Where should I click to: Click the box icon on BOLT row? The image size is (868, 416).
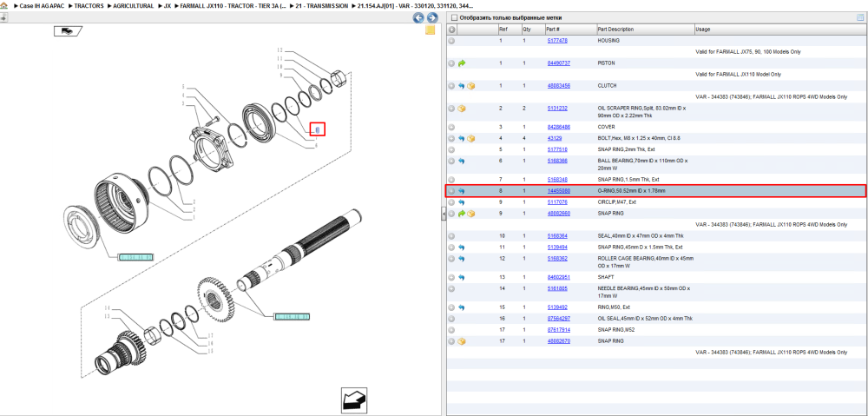click(x=471, y=138)
